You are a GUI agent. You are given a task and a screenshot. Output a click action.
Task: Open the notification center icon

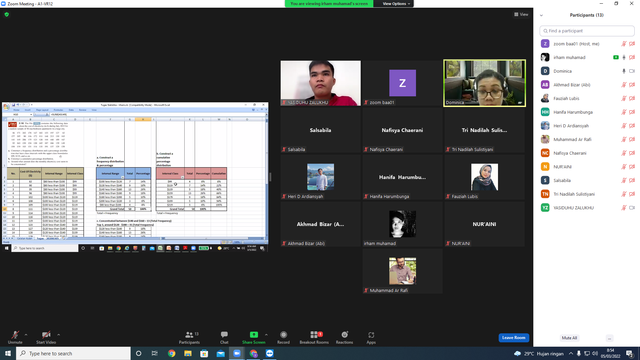(x=630, y=353)
